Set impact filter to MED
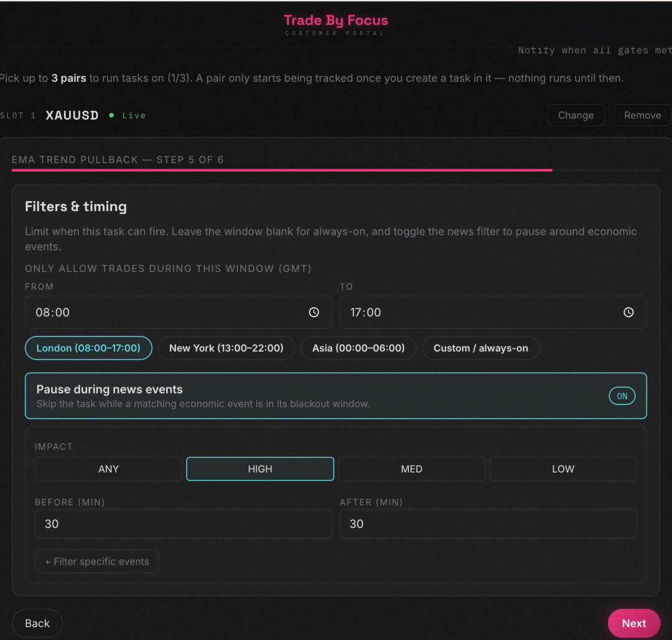Viewport: 672px width, 640px height. pyautogui.click(x=411, y=468)
